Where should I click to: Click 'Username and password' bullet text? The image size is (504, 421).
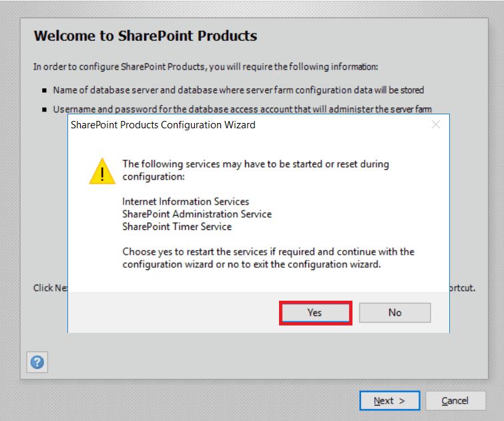242,109
